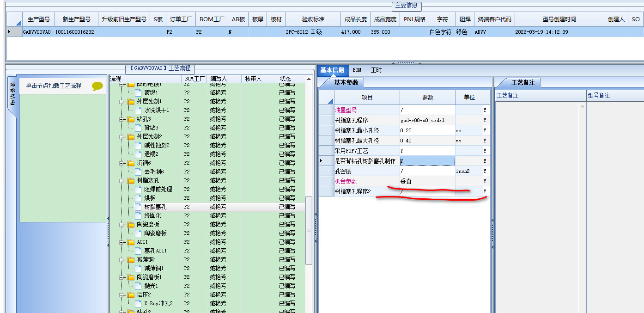The image size is (644, 313).
Task: Click the document icon beside 塞孔AOI1
Action: click(138, 251)
